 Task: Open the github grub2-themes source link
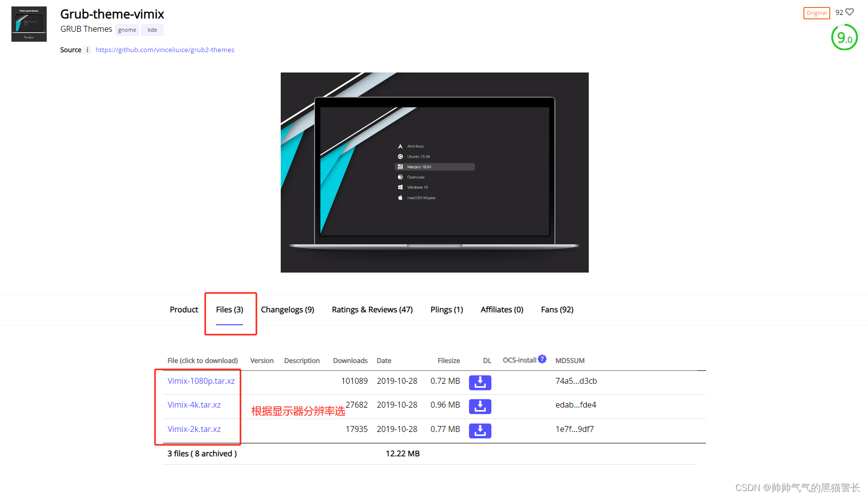[165, 50]
